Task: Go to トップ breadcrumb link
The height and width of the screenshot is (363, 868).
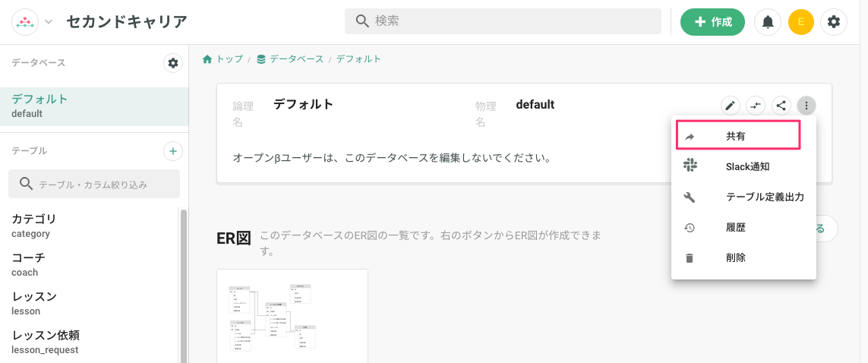Action: coord(229,58)
